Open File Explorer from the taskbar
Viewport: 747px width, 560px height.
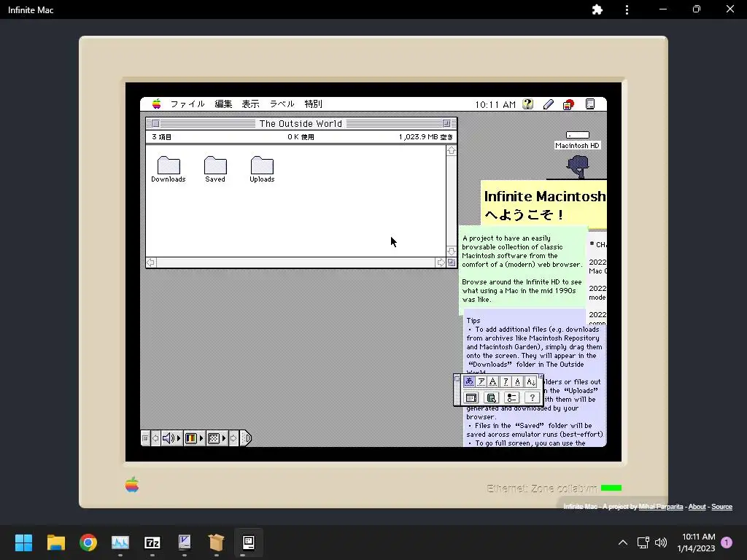pos(55,542)
